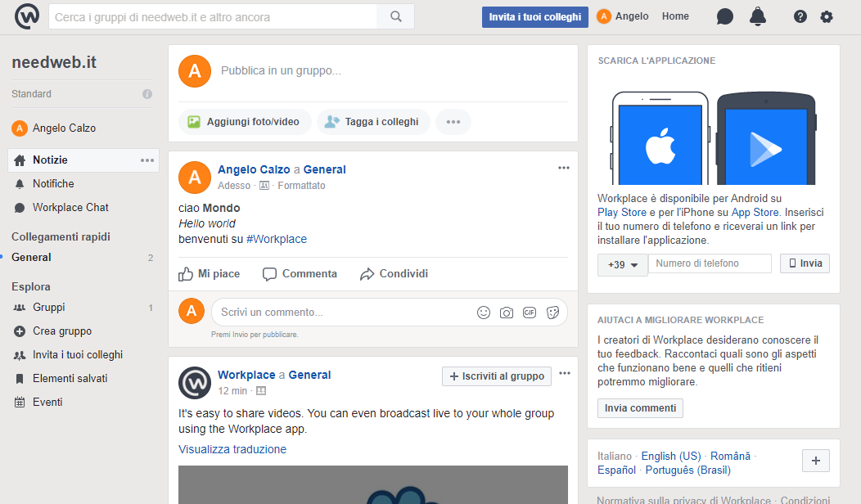
Task: Open Notizie options three-dot menu
Action: [147, 160]
